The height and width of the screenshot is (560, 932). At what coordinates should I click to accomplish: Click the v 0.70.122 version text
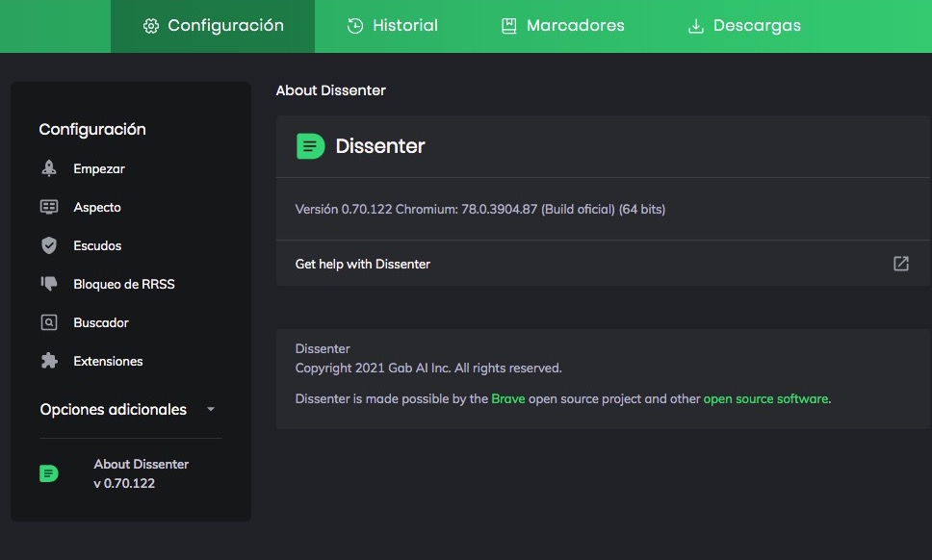pos(124,483)
